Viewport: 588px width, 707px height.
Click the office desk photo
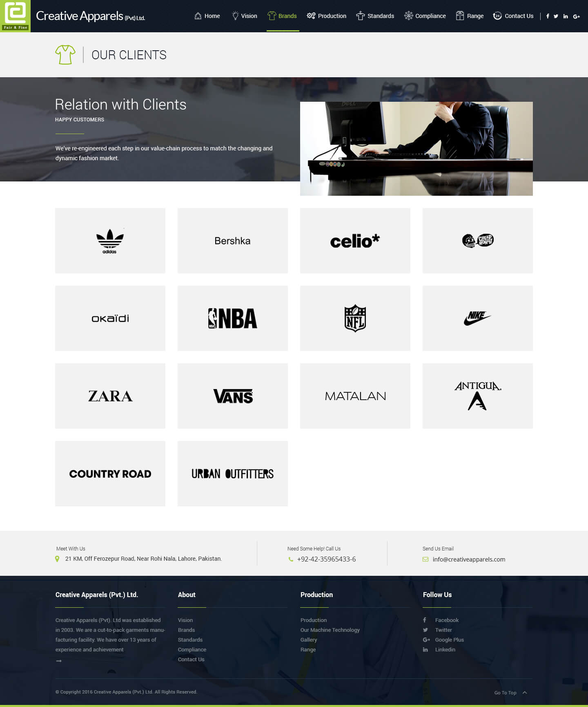click(x=416, y=149)
